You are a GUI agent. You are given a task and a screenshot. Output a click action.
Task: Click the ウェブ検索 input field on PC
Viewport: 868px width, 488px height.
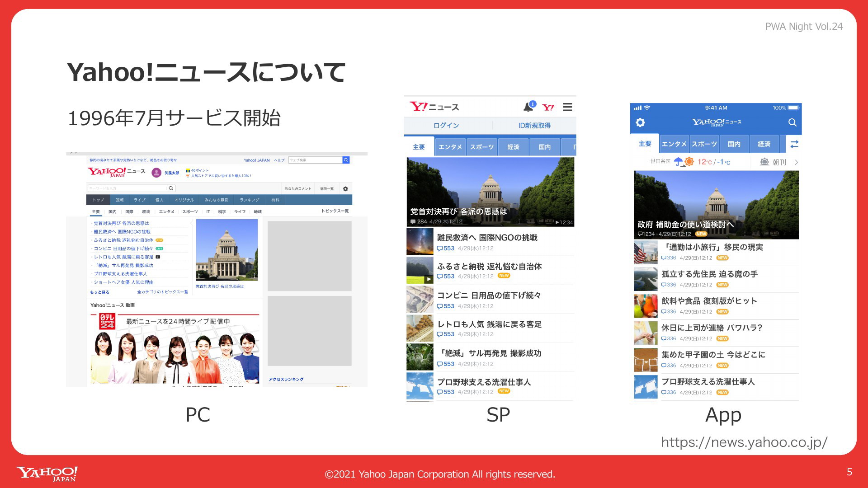coord(315,160)
